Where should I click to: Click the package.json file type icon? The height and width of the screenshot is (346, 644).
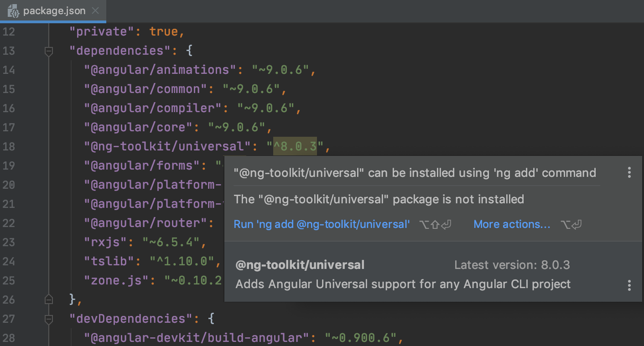(14, 11)
